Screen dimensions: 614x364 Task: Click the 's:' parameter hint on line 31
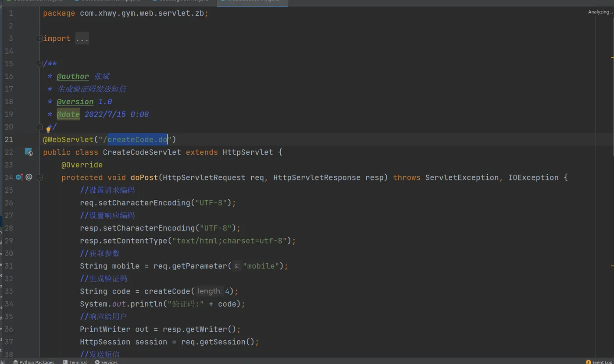coord(236,266)
